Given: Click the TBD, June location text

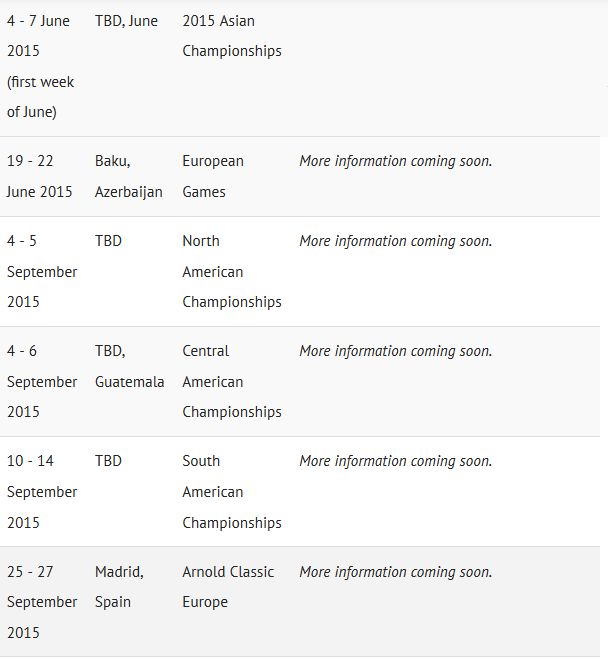Looking at the screenshot, I should pyautogui.click(x=126, y=21).
